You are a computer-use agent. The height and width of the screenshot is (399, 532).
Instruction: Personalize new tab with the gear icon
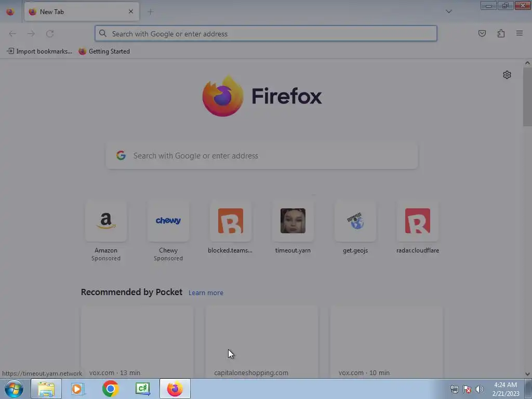pos(507,75)
